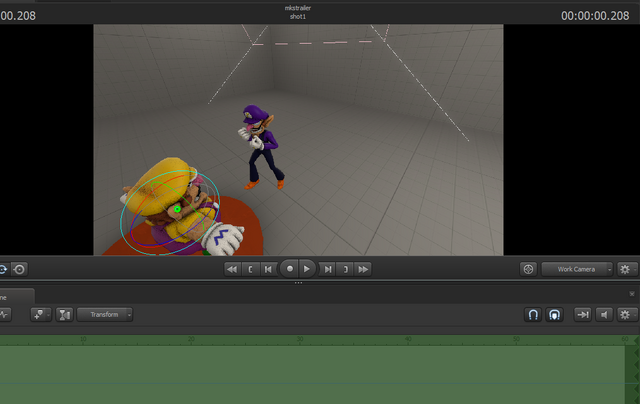640x404 pixels.
Task: Toggle snapping with the magnet icon
Action: (533, 315)
